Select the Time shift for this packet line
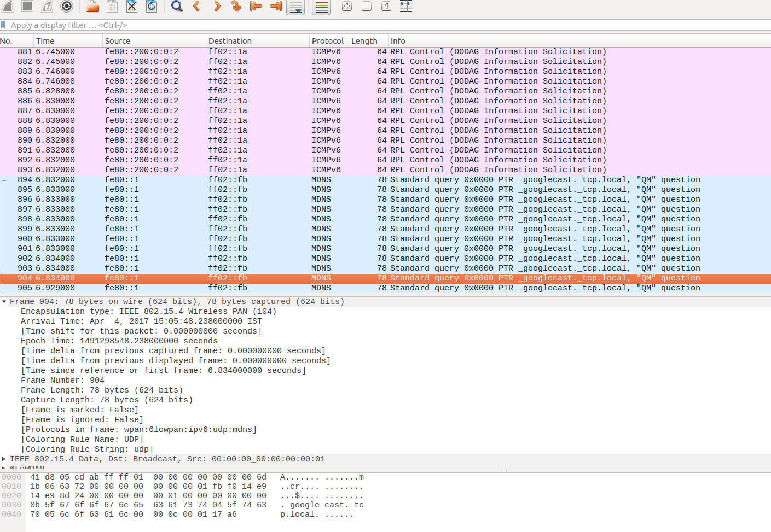Image resolution: width=771 pixels, height=532 pixels. [x=141, y=331]
